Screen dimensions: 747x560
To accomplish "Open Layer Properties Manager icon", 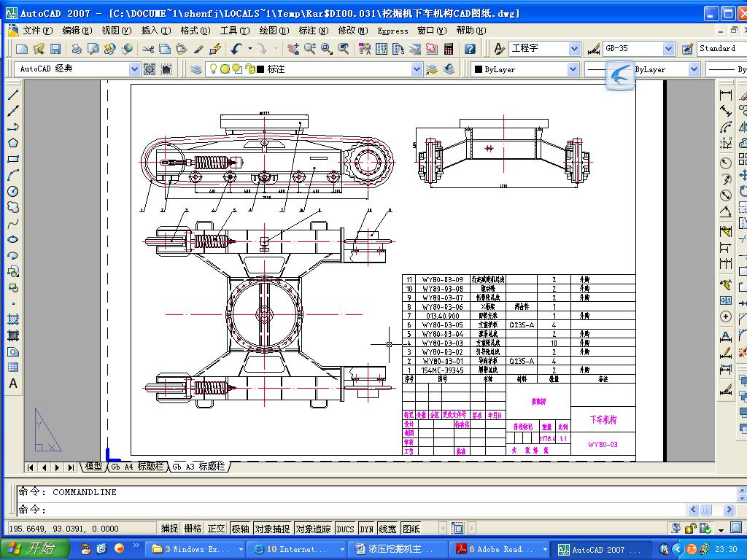I will [196, 69].
